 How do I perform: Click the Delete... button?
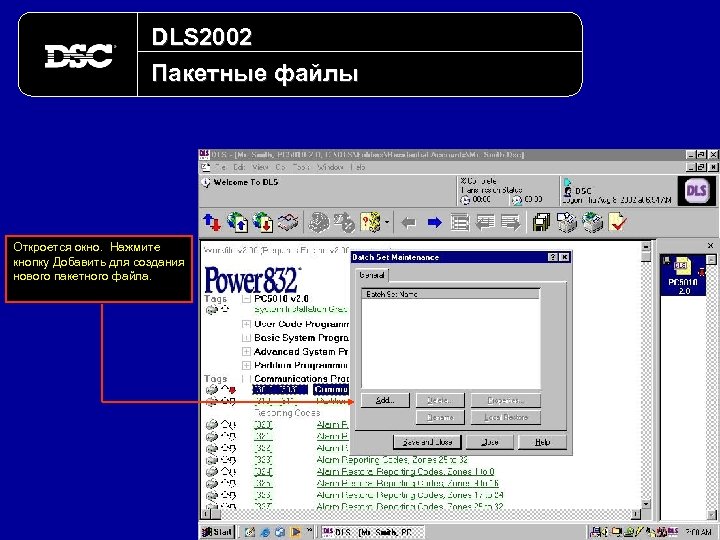pyautogui.click(x=440, y=400)
